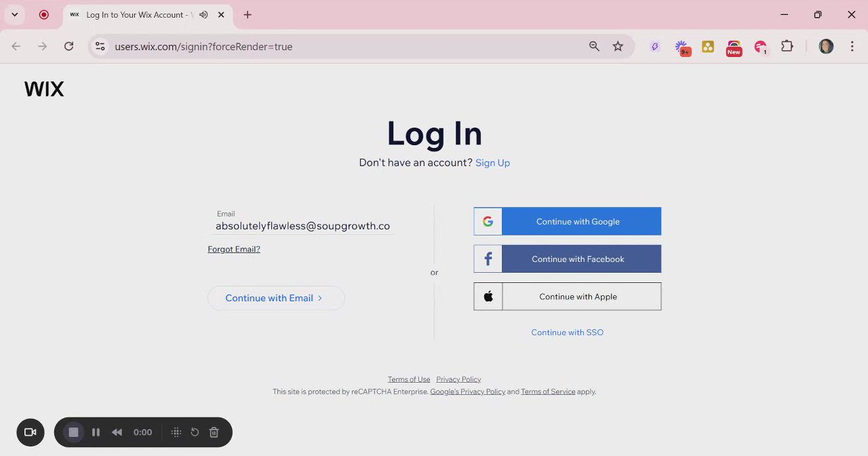The image size is (868, 456).
Task: Open the tab search dropdown arrow
Action: coord(14,14)
